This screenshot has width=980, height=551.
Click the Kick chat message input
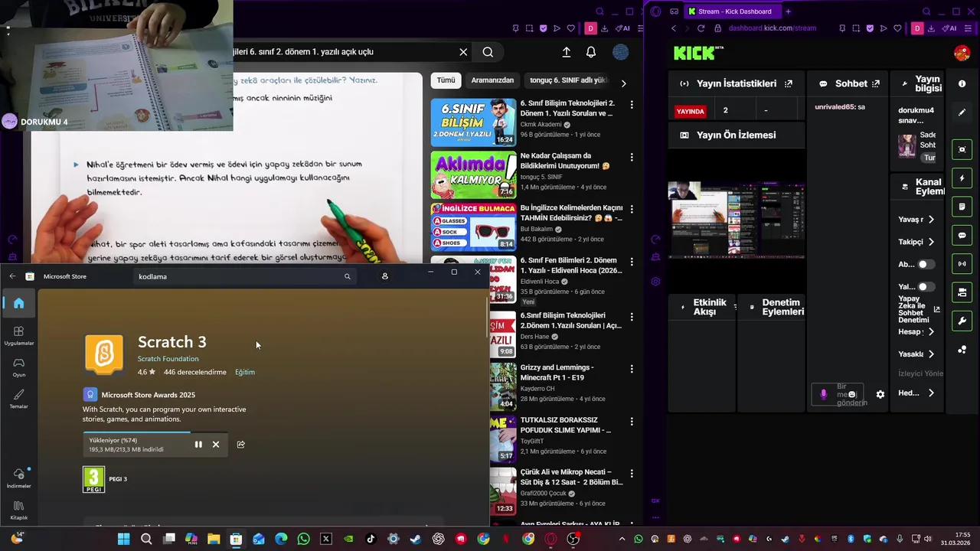click(x=838, y=394)
